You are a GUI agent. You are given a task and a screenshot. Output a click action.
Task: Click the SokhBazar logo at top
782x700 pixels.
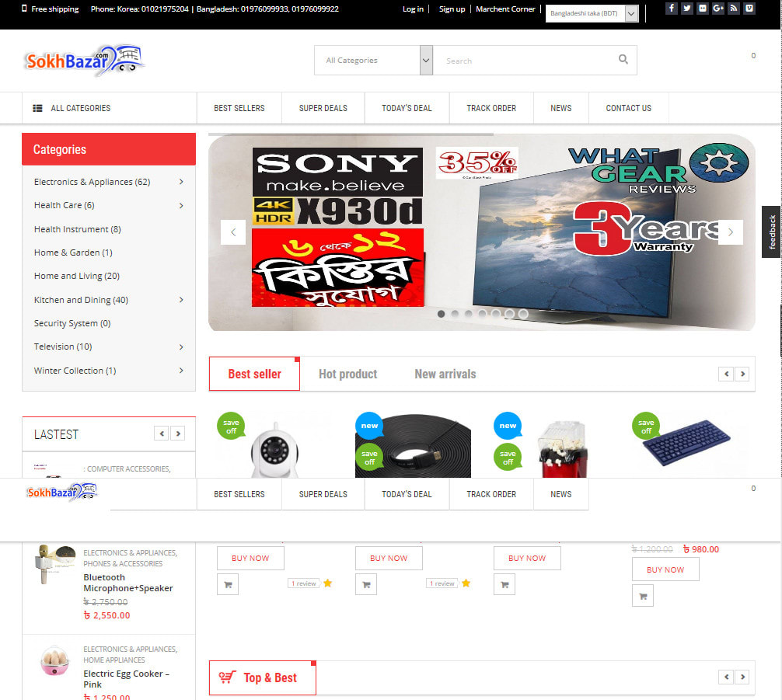[84, 61]
